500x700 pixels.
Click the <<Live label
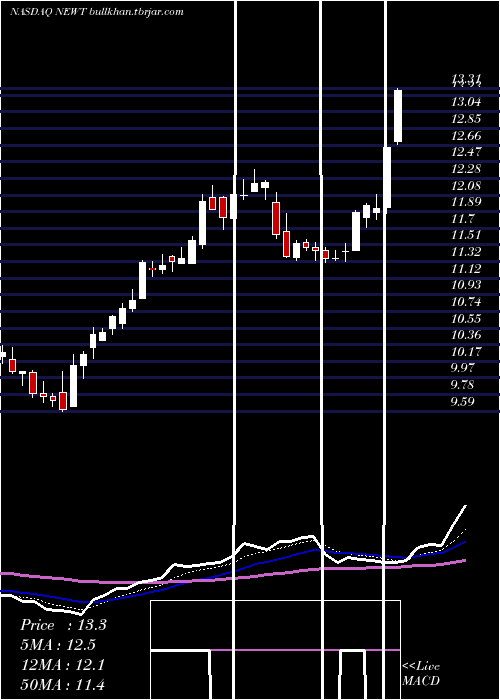[421, 667]
